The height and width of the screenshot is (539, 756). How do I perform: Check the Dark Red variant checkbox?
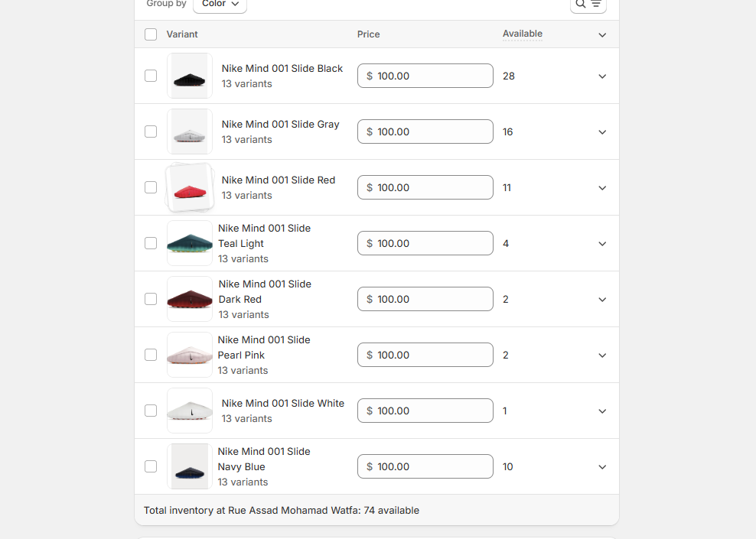[x=151, y=299]
